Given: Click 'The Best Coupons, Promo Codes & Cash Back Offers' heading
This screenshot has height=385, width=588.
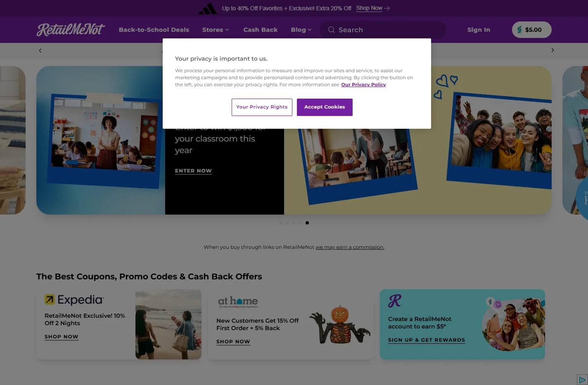Looking at the screenshot, I should 149,276.
